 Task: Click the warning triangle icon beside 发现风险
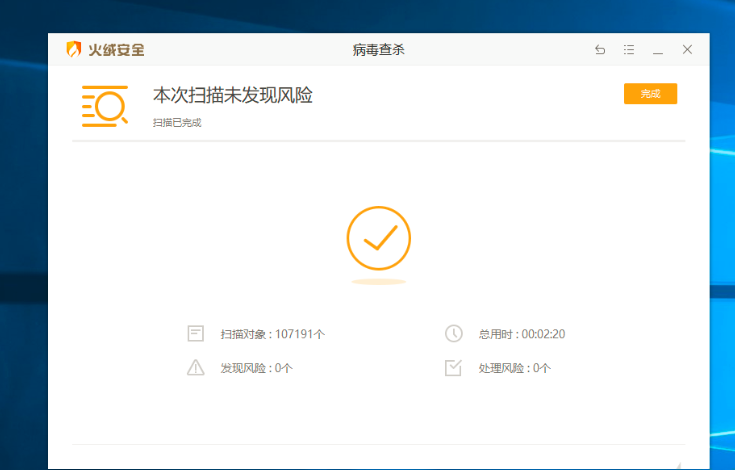[x=195, y=368]
